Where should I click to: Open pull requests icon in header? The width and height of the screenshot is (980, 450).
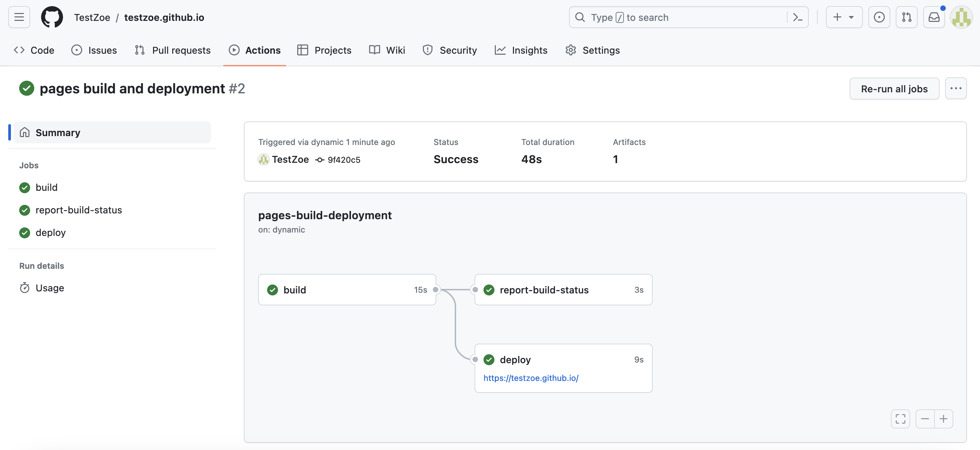(x=906, y=17)
